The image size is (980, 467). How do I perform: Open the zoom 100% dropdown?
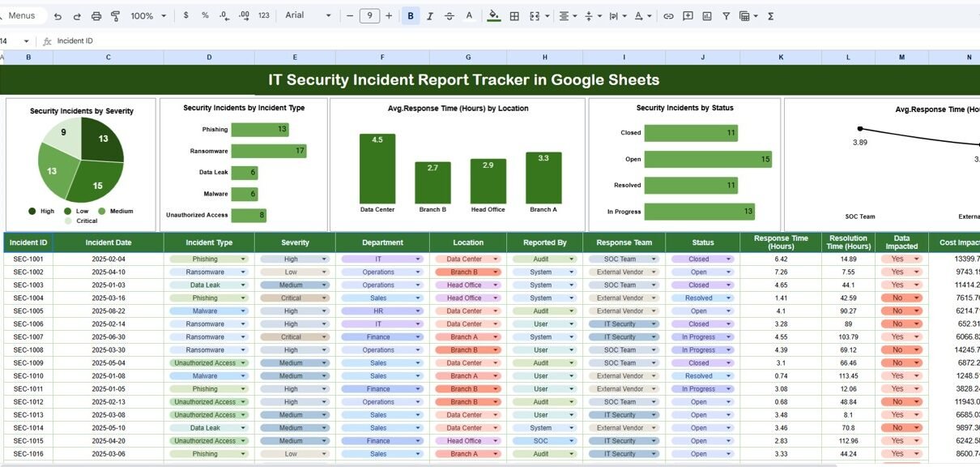click(x=148, y=16)
